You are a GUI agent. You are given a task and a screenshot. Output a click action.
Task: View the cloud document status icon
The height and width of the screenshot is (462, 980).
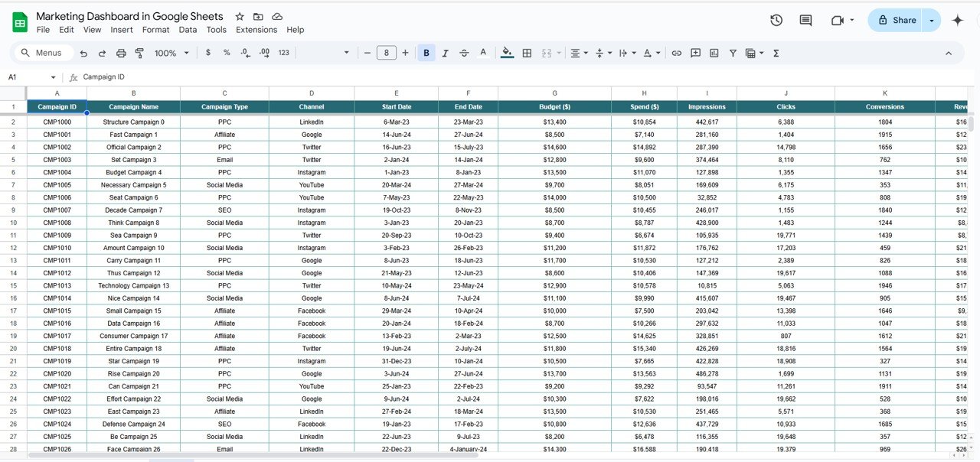click(277, 16)
